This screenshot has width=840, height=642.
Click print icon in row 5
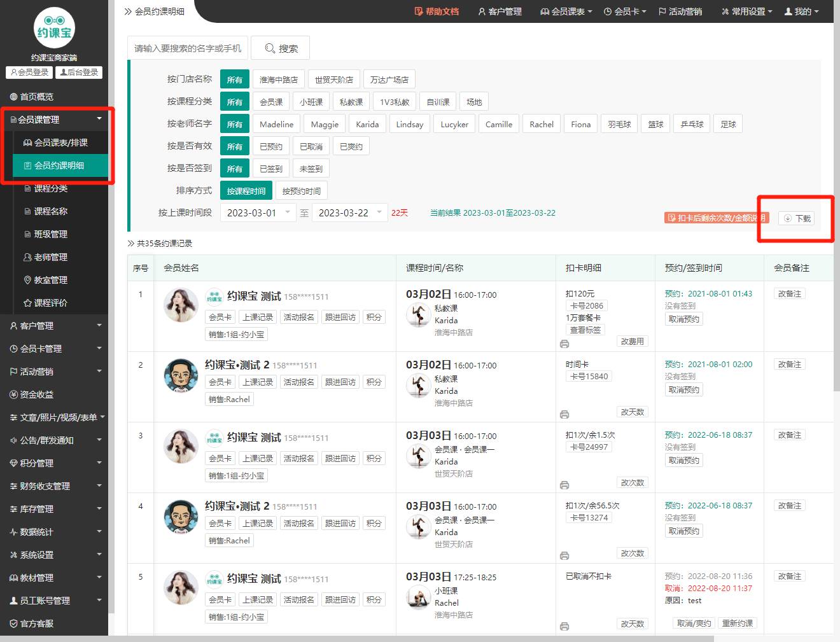(x=564, y=626)
